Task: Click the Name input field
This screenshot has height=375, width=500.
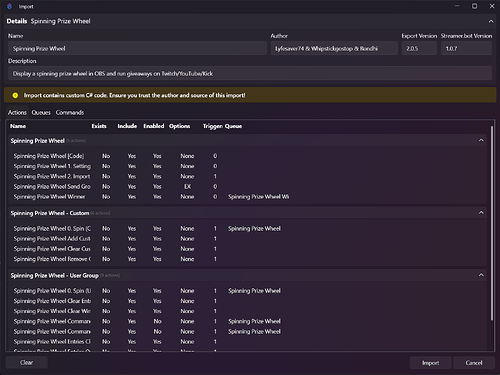Action: point(137,48)
